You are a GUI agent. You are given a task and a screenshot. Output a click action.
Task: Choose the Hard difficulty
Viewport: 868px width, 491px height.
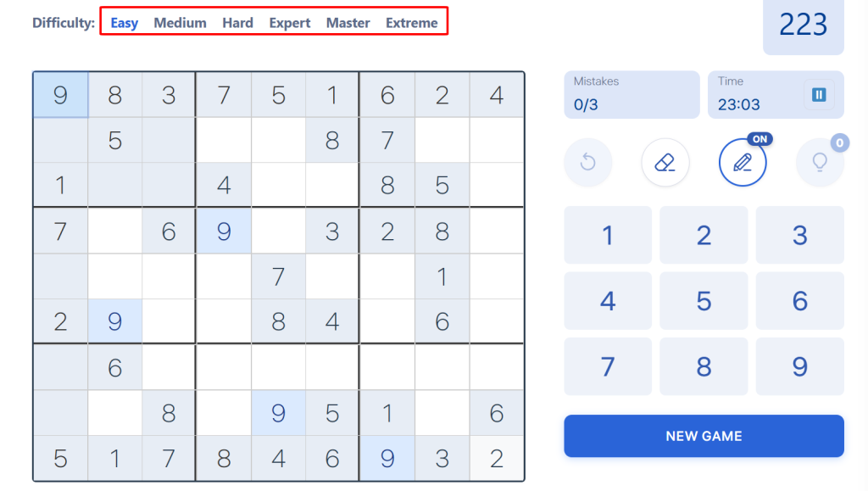[237, 23]
